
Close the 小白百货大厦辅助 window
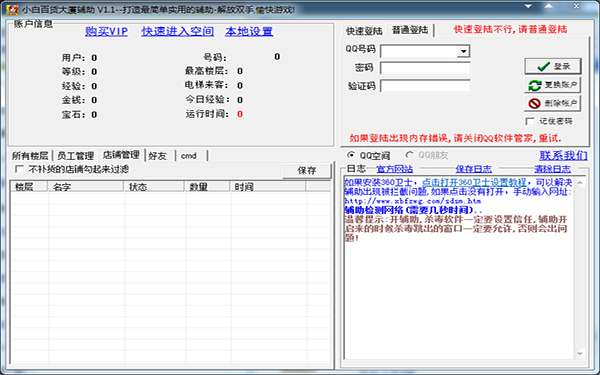click(577, 6)
